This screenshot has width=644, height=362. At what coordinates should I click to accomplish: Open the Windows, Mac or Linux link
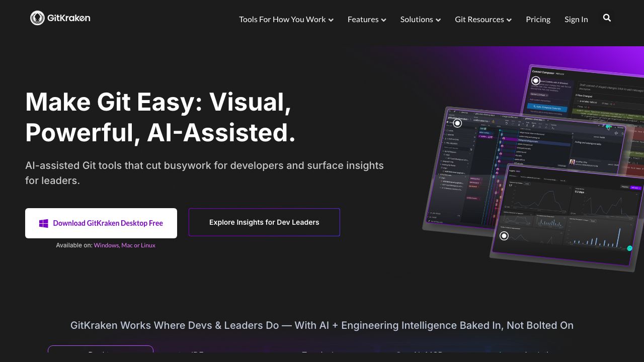pos(124,245)
